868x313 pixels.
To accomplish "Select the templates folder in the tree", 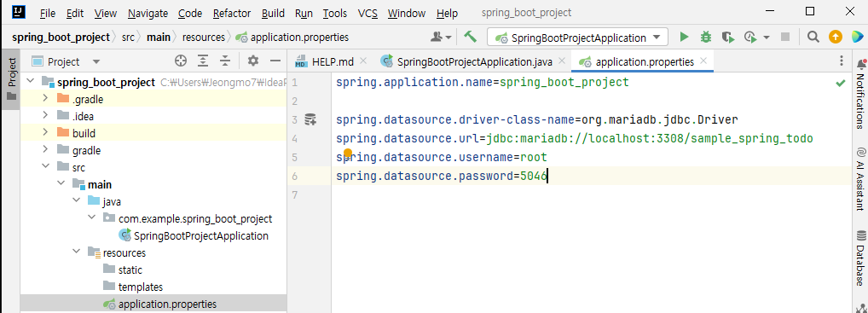I will (133, 287).
